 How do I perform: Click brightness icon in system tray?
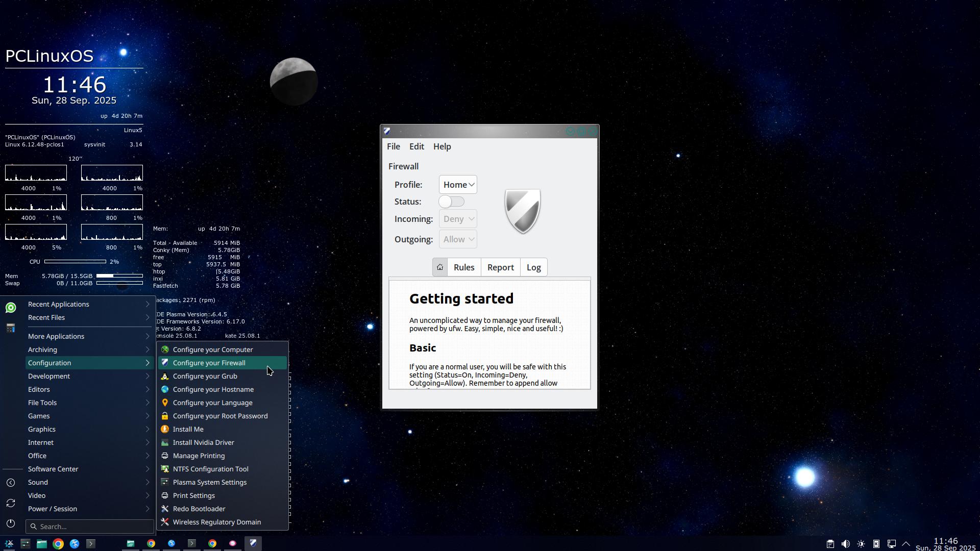tap(861, 544)
